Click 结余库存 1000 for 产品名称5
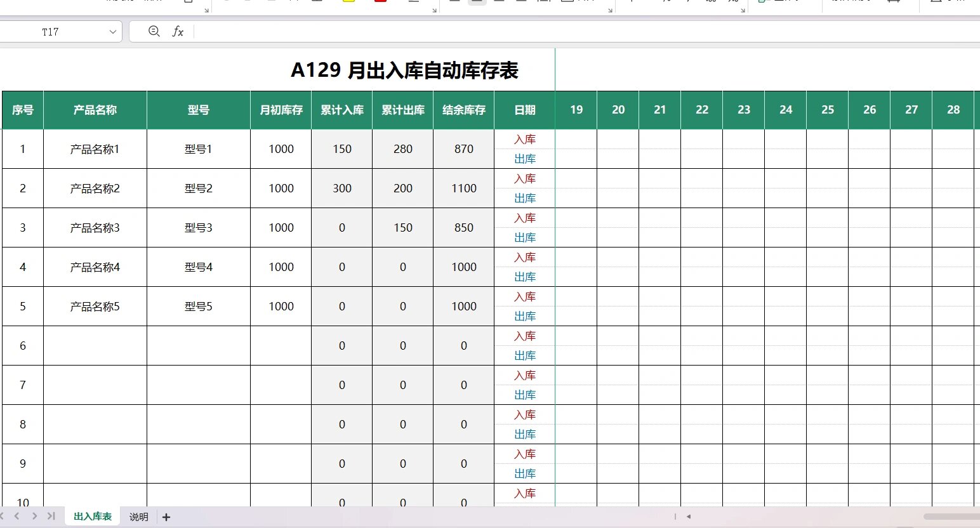The image size is (980, 528). pos(464,307)
